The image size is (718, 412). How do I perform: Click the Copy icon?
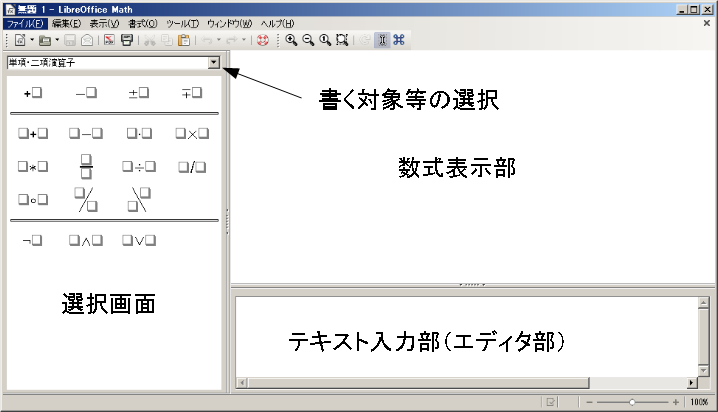pos(167,40)
